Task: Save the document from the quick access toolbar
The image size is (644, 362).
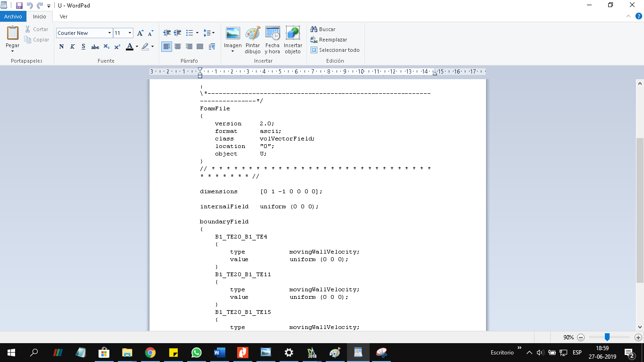Action: coord(19,6)
